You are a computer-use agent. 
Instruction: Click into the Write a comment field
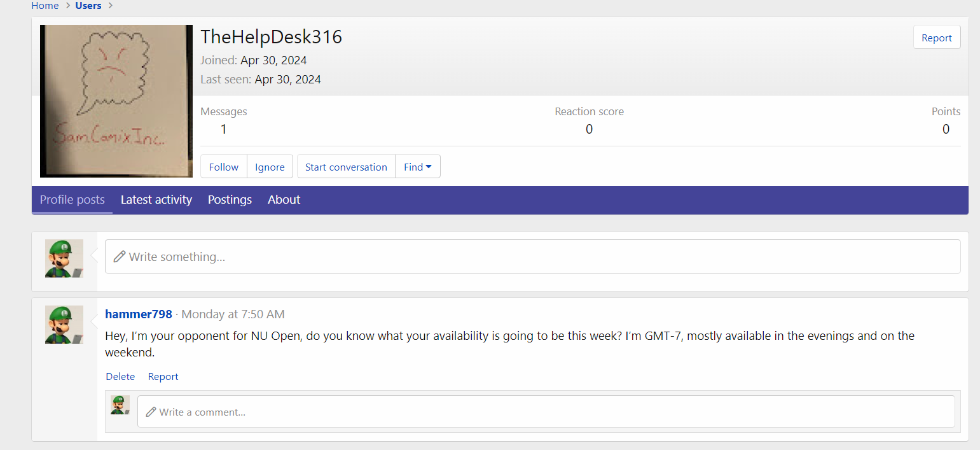(547, 412)
